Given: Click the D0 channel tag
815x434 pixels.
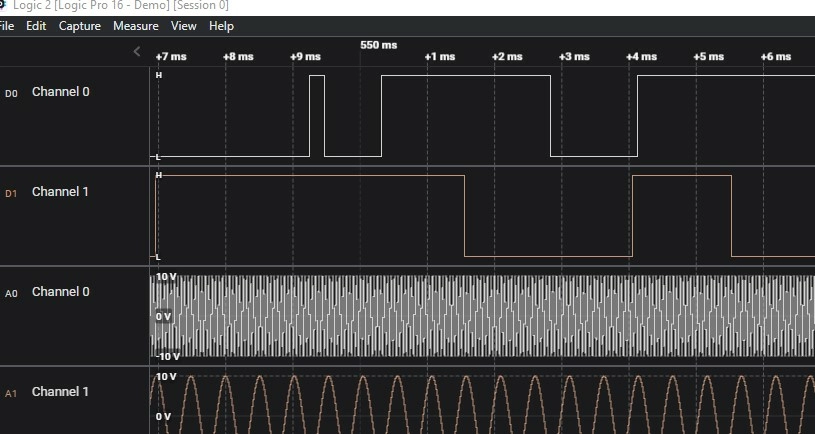Looking at the screenshot, I should click(x=12, y=93).
